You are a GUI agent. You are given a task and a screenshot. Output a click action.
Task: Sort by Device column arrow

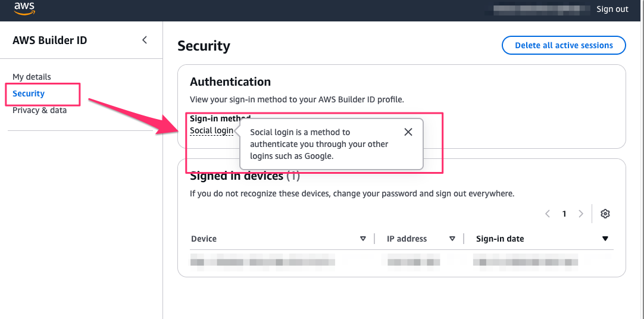tap(363, 239)
